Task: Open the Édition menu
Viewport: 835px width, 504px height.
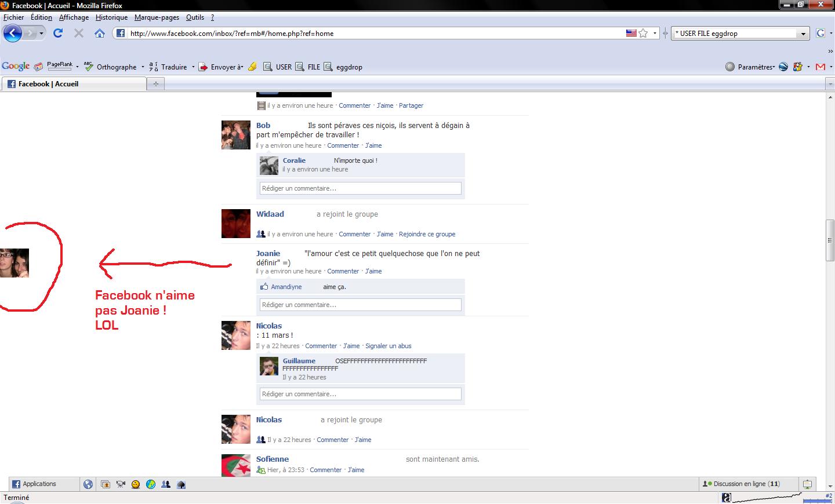Action: click(41, 17)
